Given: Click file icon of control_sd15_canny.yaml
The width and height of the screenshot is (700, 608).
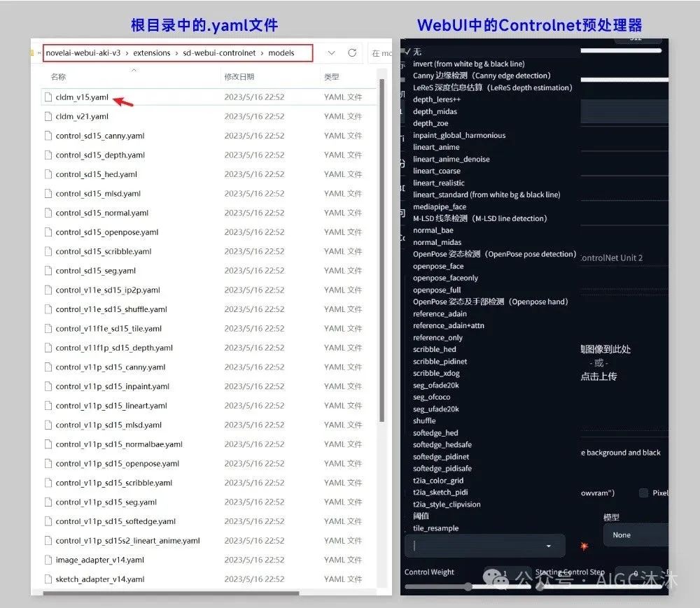Looking at the screenshot, I should point(48,136).
